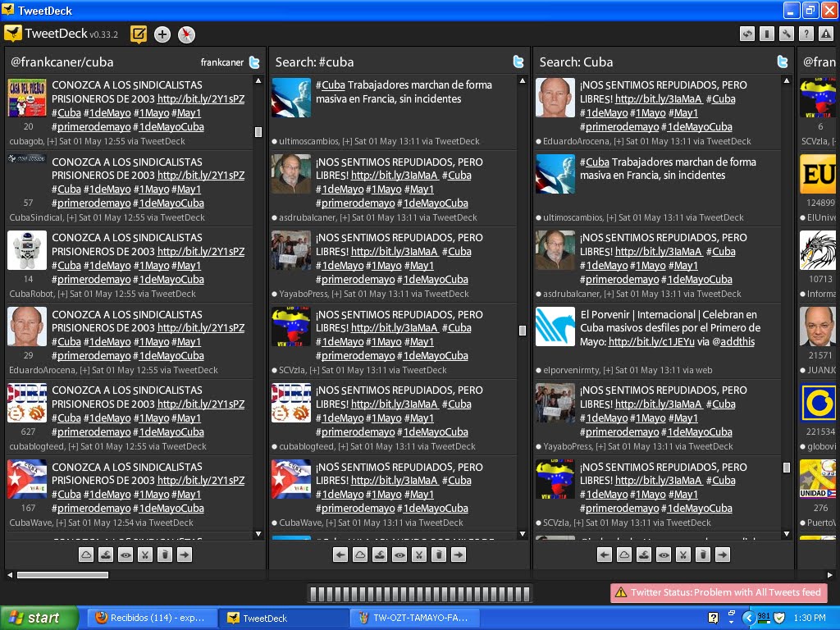Click vertical scrollbar thumb in Search: #cuba column
This screenshot has height=630, width=840.
click(523, 331)
